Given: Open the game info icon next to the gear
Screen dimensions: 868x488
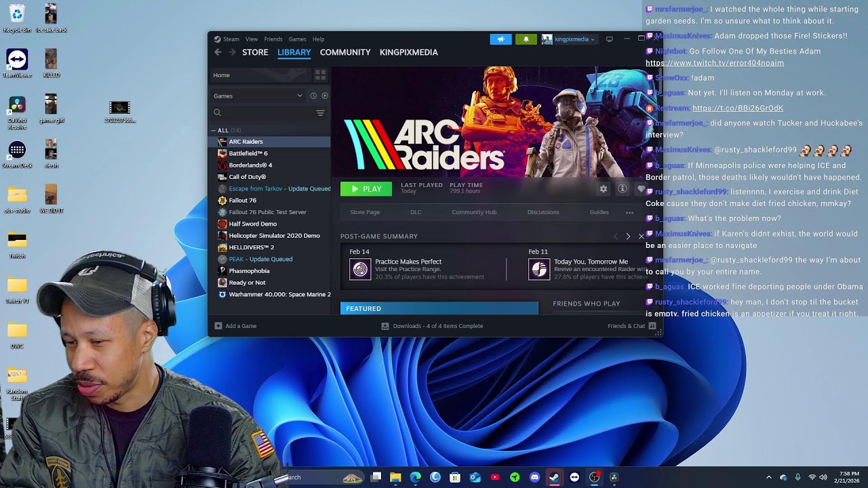Looking at the screenshot, I should (623, 189).
